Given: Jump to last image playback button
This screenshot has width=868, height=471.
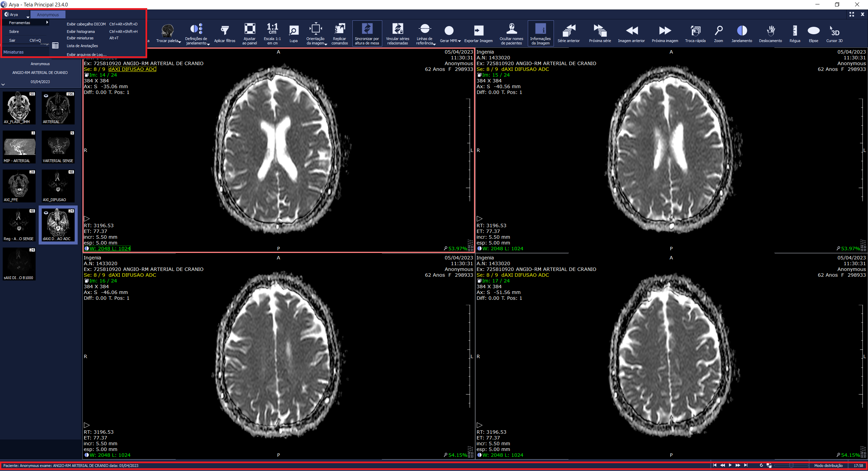Looking at the screenshot, I should 746,465.
